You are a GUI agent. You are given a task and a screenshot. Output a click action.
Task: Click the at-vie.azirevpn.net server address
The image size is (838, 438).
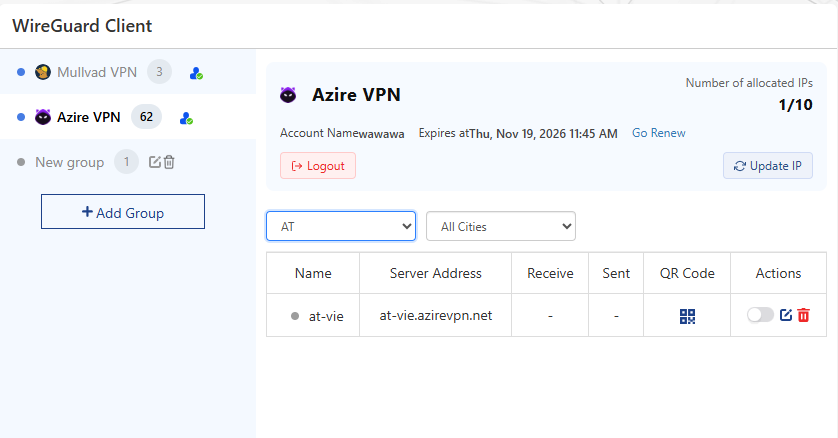point(436,316)
